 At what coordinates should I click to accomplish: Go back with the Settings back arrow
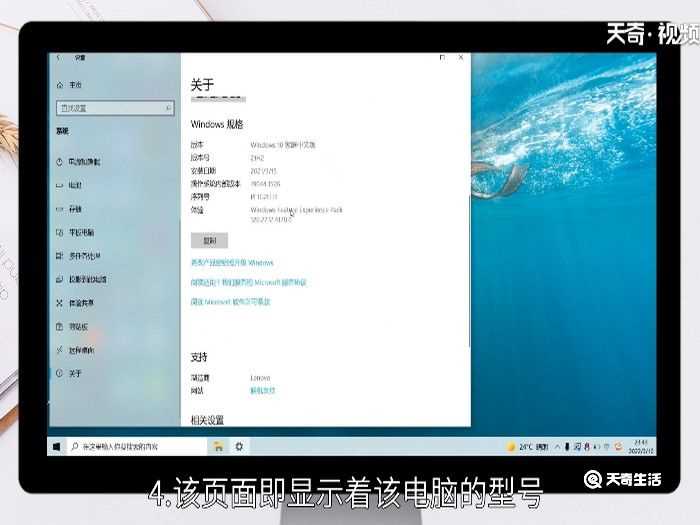[59, 58]
